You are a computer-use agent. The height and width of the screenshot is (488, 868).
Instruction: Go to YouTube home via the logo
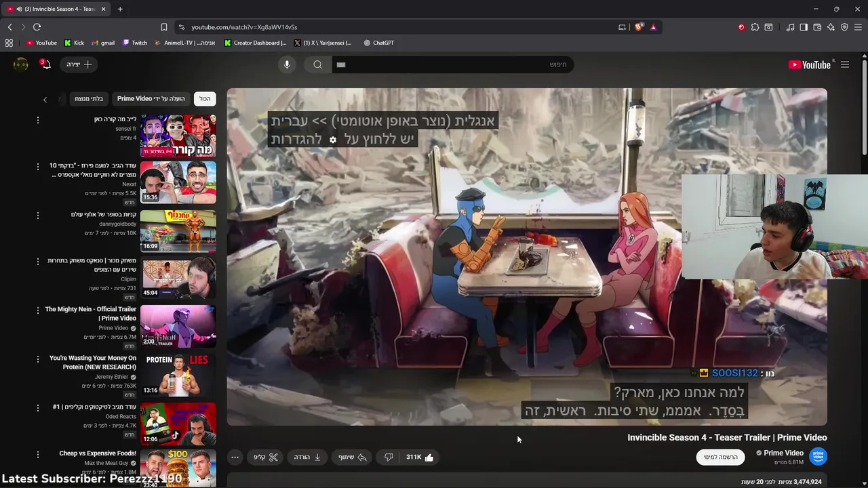point(810,64)
